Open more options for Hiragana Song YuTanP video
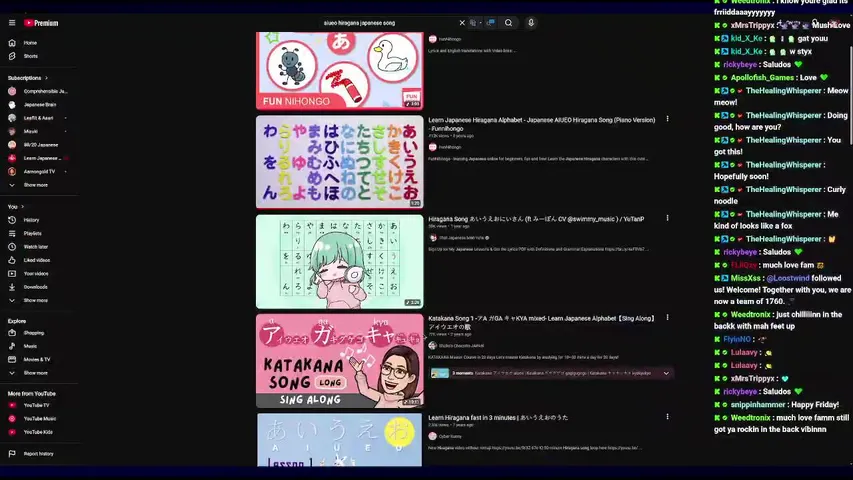This screenshot has width=853, height=480. pyautogui.click(x=667, y=218)
